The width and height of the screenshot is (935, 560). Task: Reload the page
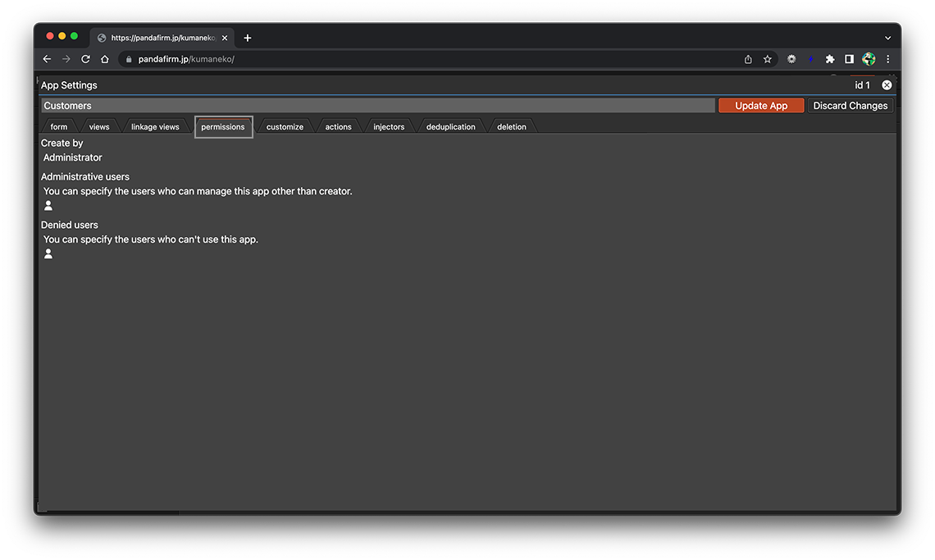click(85, 59)
